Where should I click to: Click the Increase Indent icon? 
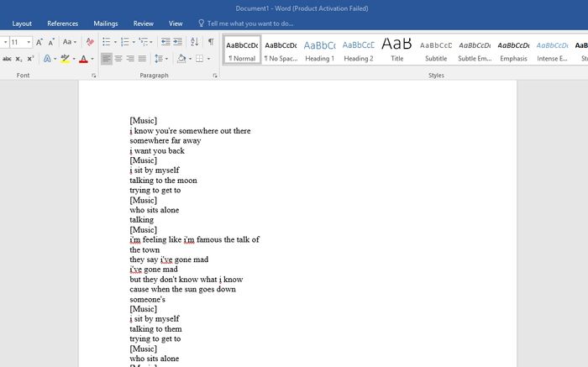[178, 42]
